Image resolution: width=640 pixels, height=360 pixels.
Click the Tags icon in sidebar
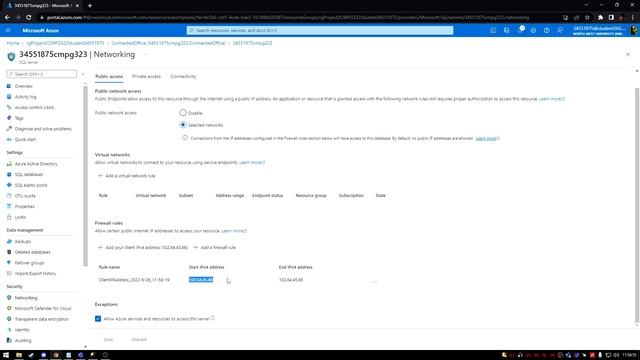coord(9,118)
